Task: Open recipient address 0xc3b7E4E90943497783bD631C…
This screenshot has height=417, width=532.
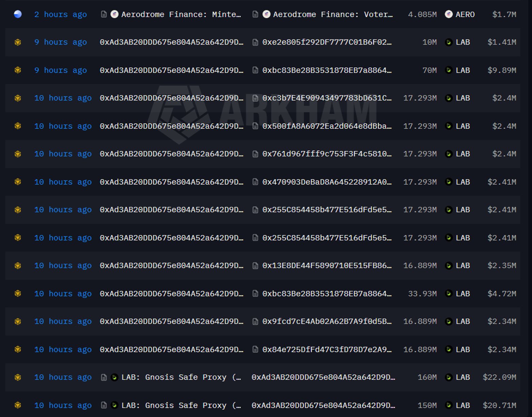Action: [x=327, y=98]
